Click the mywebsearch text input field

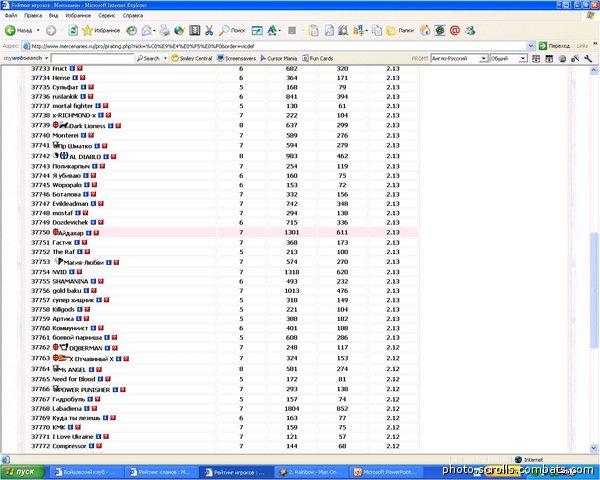(x=92, y=58)
